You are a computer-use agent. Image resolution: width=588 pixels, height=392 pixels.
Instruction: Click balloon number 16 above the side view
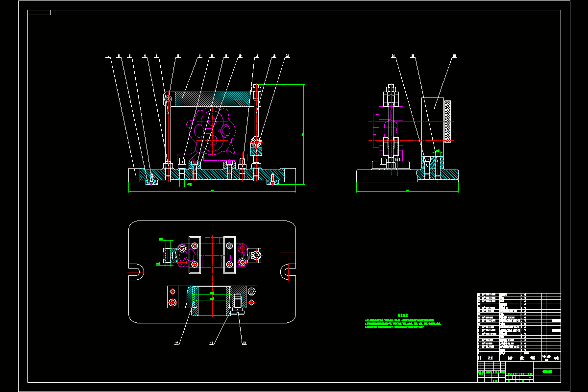click(x=454, y=56)
